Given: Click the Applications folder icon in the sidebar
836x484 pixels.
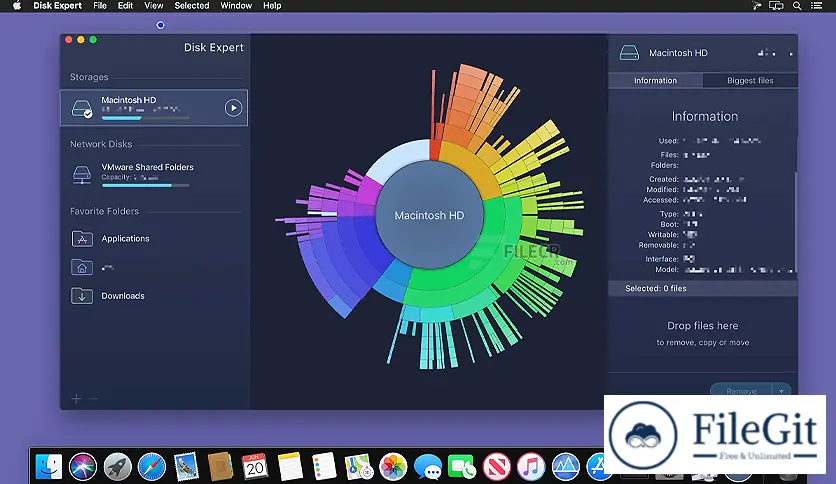Looking at the screenshot, I should tap(82, 239).
